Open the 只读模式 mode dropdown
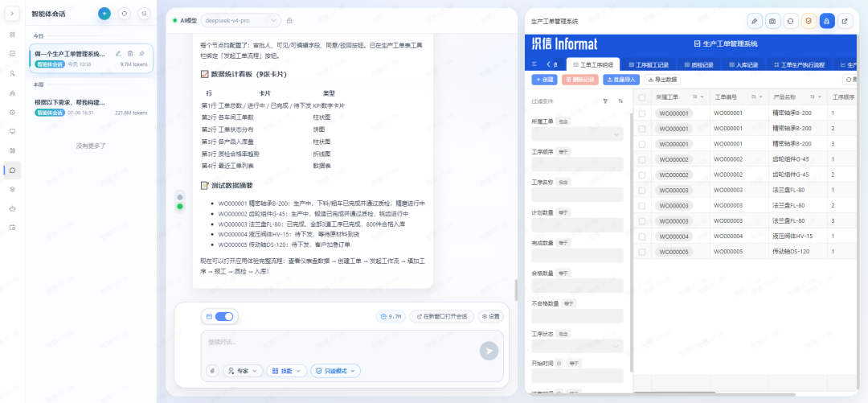This screenshot has width=868, height=403. [335, 371]
